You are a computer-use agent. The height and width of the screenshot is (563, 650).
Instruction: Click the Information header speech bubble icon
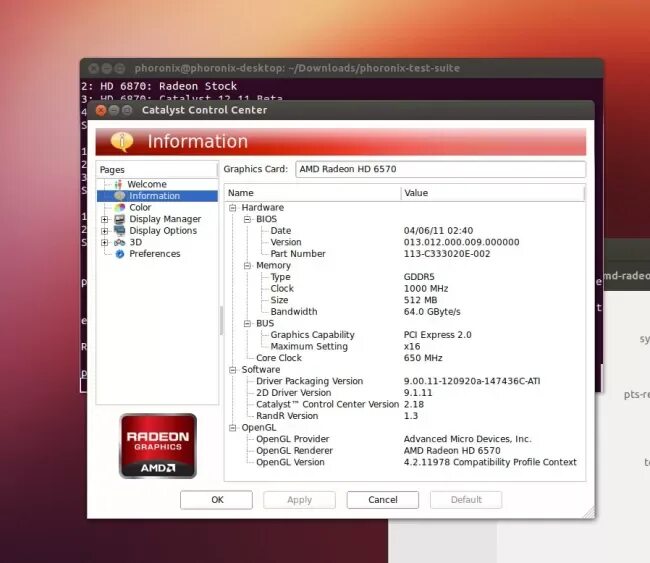[x=122, y=141]
